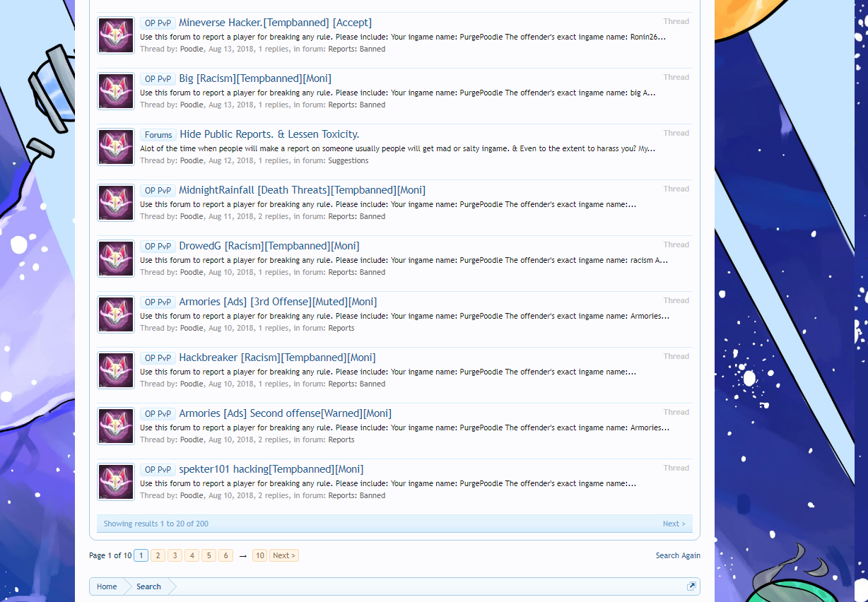Open Hackbreaker [Racism][Tempbanned] thread
Viewport: 868px width, 602px height.
[277, 358]
